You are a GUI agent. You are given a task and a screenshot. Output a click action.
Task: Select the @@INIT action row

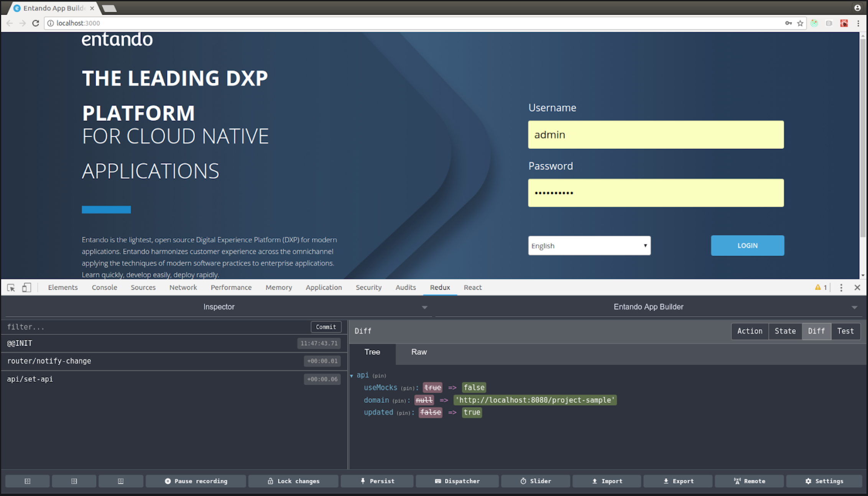[174, 343]
